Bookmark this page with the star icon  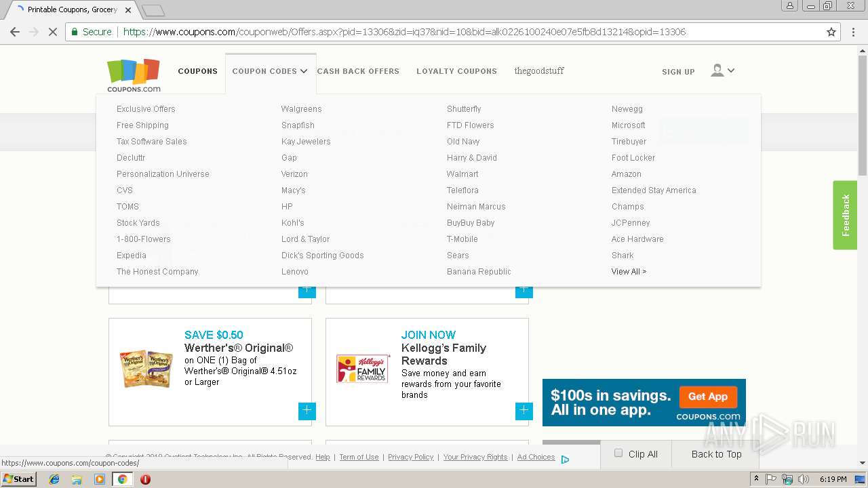831,32
